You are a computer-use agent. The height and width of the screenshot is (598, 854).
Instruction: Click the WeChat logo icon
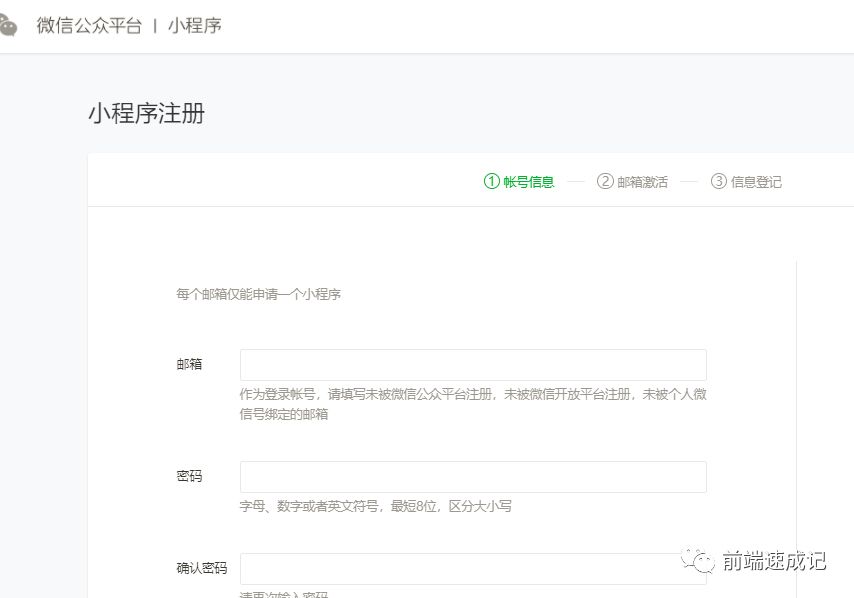[8, 26]
